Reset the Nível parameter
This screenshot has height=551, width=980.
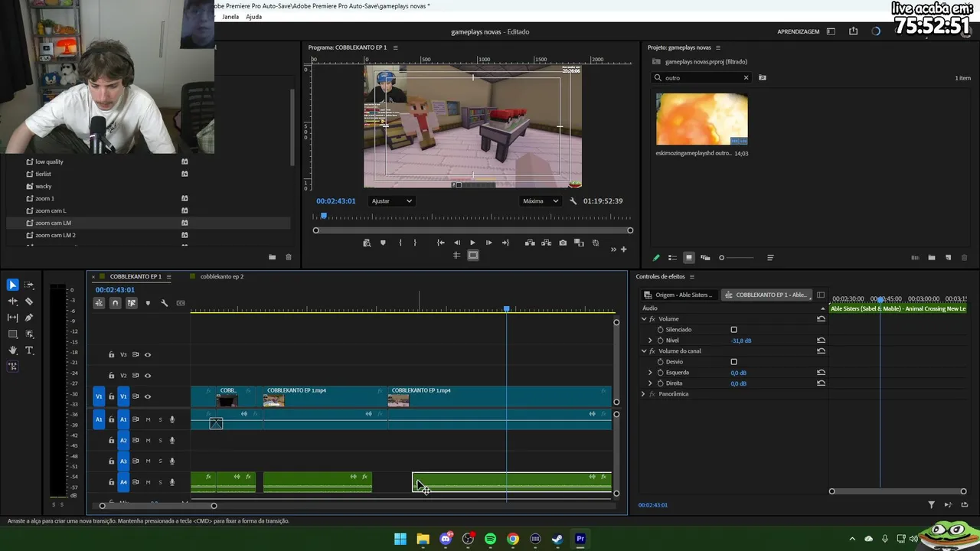click(821, 341)
